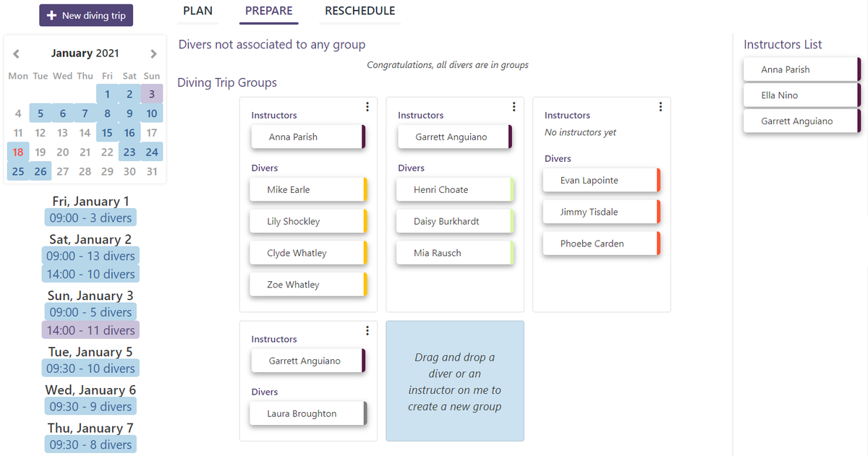
Task: Open three-dot menu of group without instructors
Action: click(660, 107)
